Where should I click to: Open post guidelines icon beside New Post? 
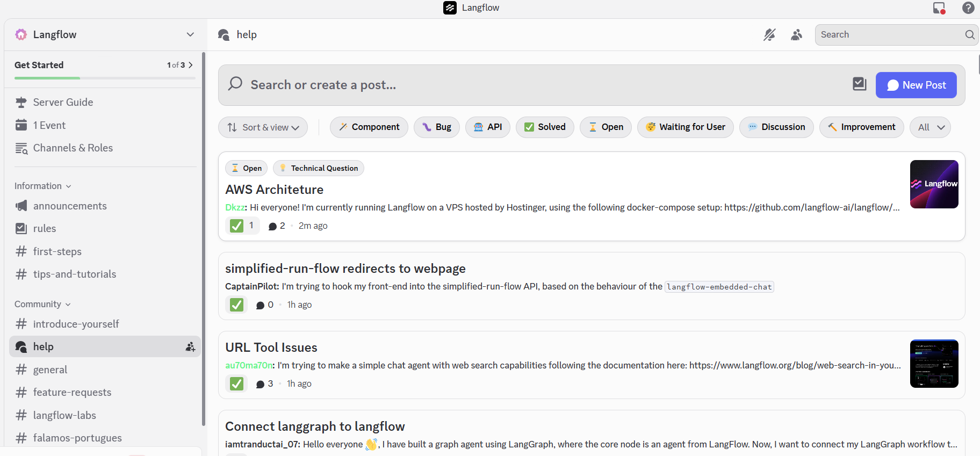(x=860, y=84)
